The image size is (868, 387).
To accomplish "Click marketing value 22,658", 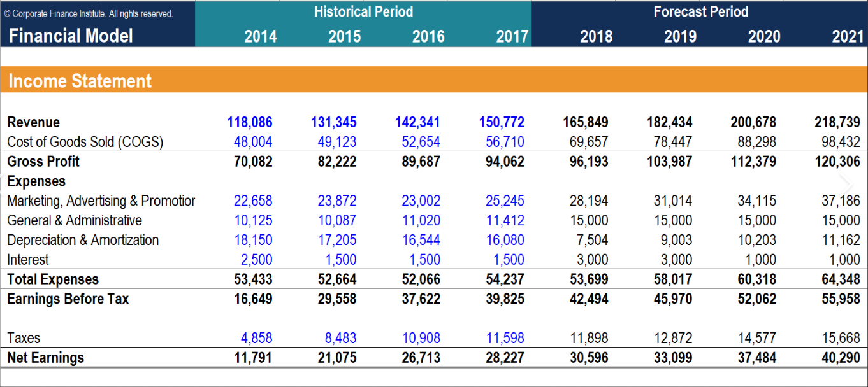I will point(253,201).
